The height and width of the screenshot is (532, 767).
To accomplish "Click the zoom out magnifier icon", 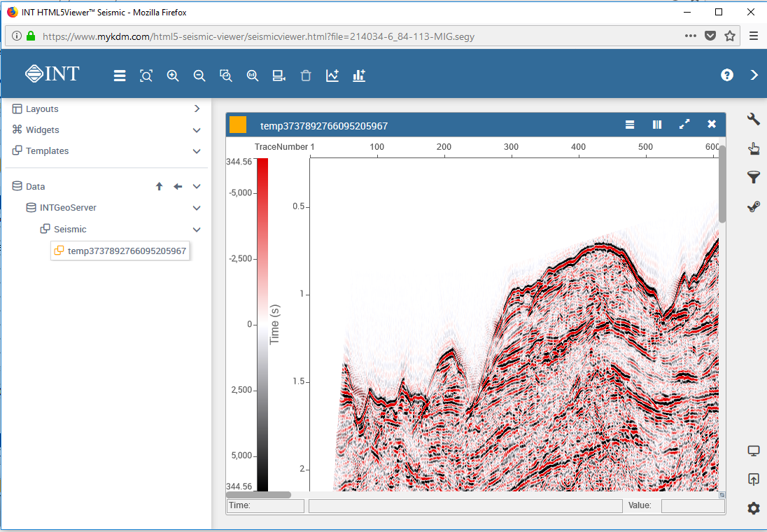I will [x=199, y=76].
